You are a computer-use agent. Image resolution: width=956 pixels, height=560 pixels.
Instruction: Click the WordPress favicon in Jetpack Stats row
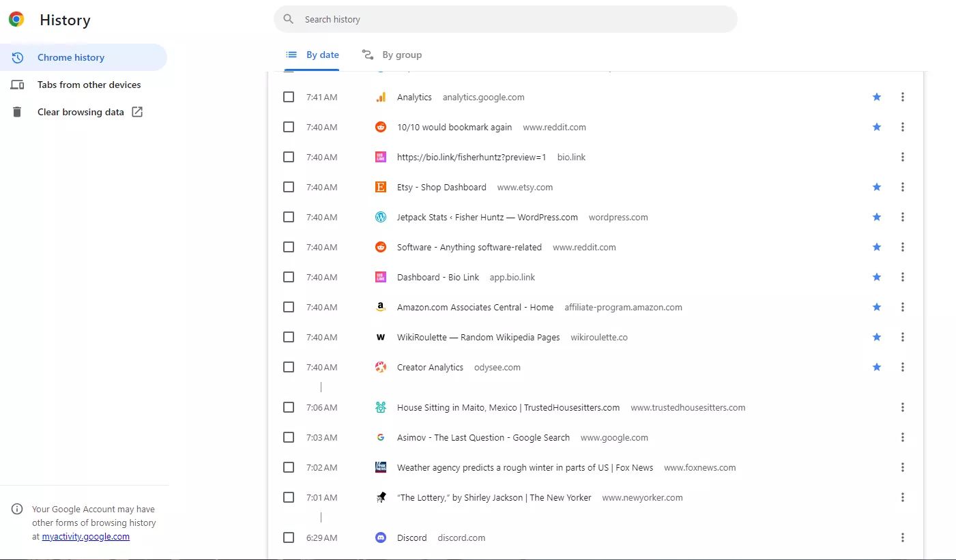[x=381, y=217]
